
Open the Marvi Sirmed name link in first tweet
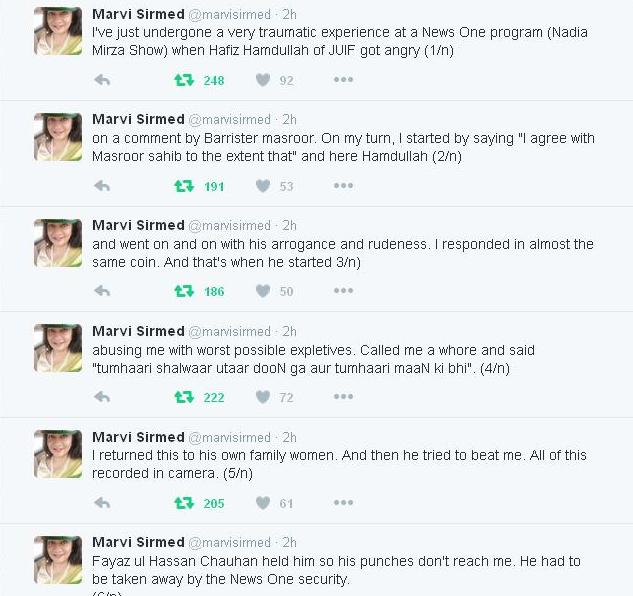pos(138,14)
